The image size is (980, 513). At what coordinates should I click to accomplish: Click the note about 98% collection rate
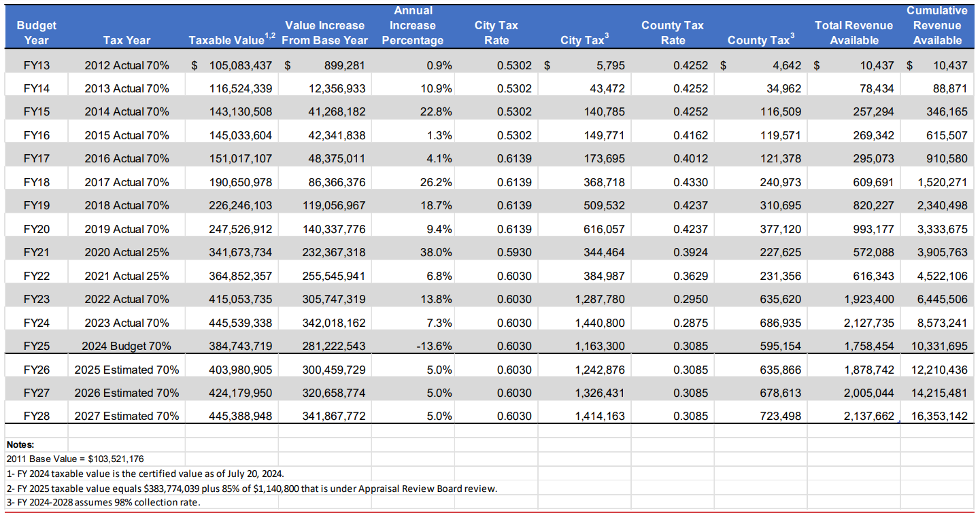click(103, 502)
